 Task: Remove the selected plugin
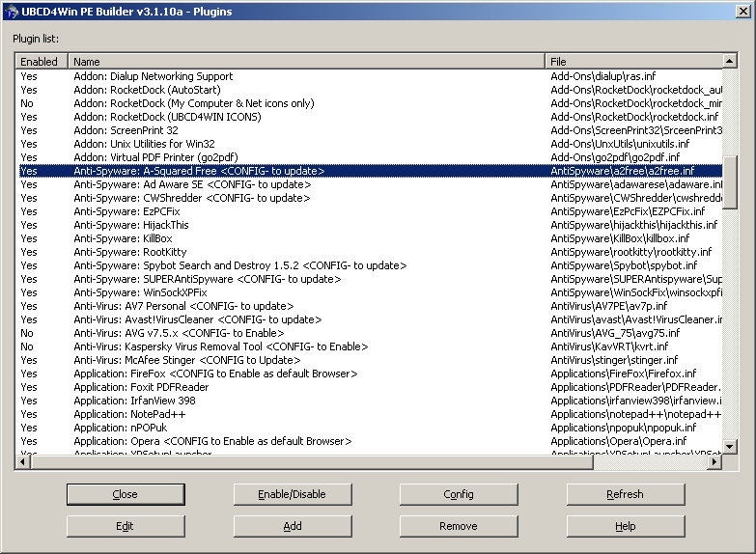pos(459,526)
